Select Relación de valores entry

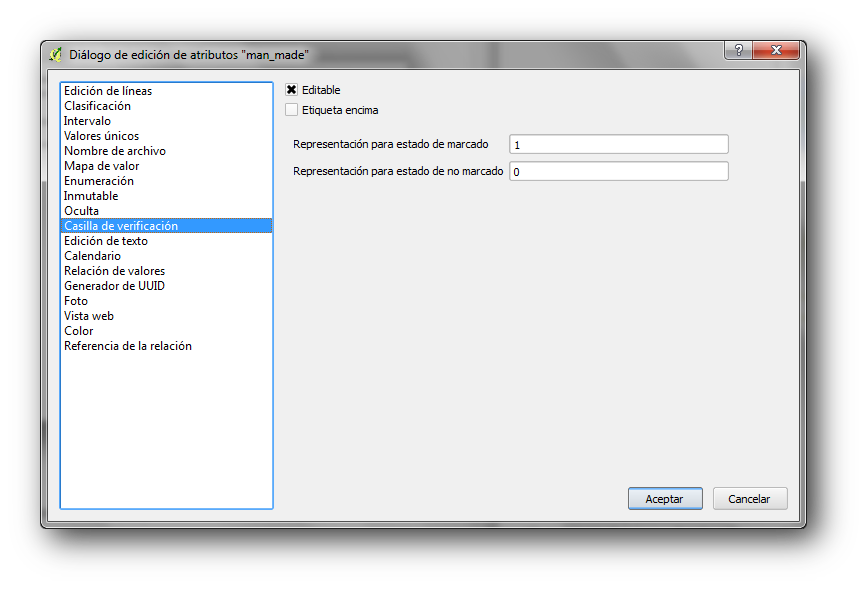tap(166, 270)
